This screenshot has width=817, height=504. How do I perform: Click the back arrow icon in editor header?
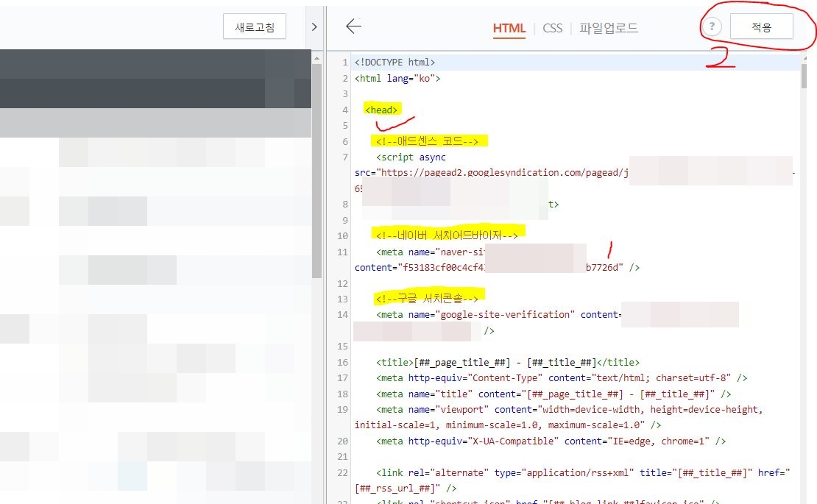353,26
